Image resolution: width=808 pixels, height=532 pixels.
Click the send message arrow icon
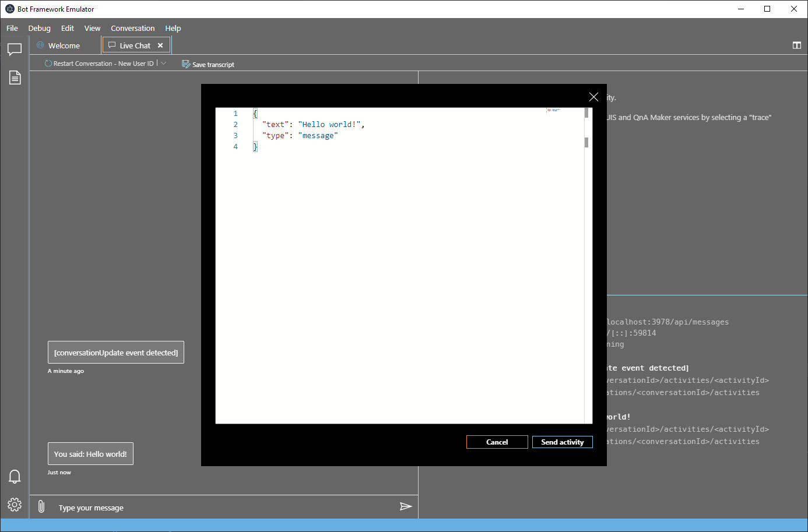coord(406,506)
